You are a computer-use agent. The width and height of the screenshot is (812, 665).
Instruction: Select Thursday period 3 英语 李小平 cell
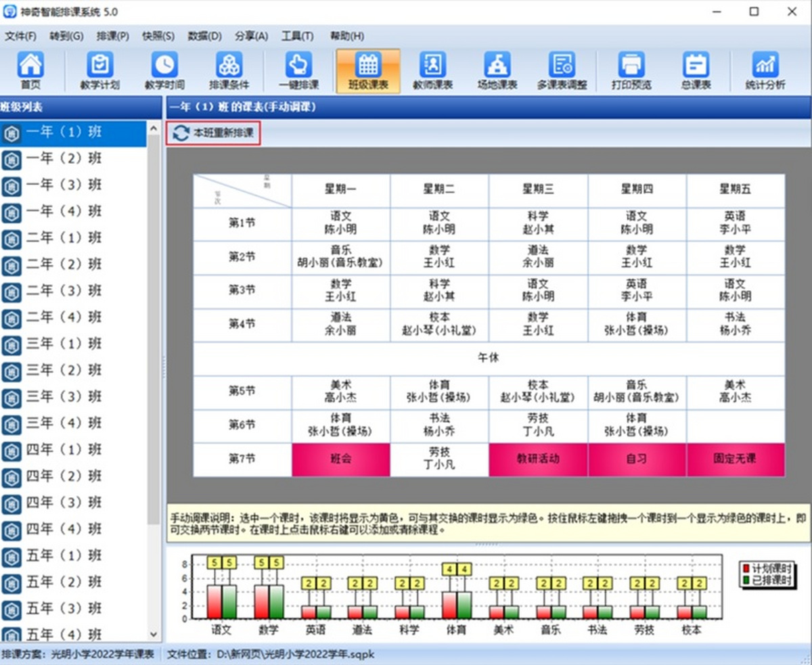coord(637,292)
